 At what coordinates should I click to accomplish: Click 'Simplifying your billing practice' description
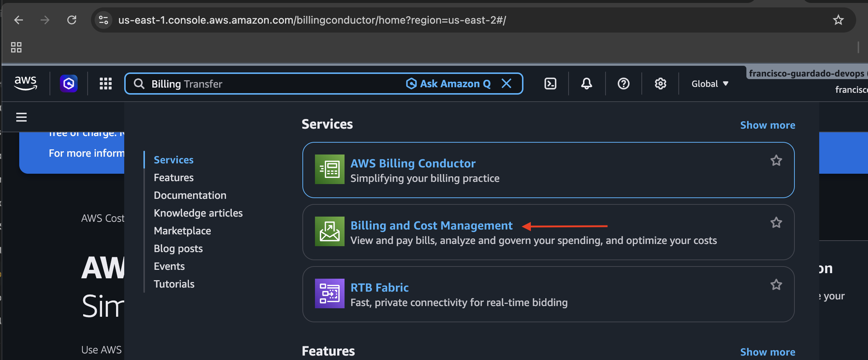[425, 178]
